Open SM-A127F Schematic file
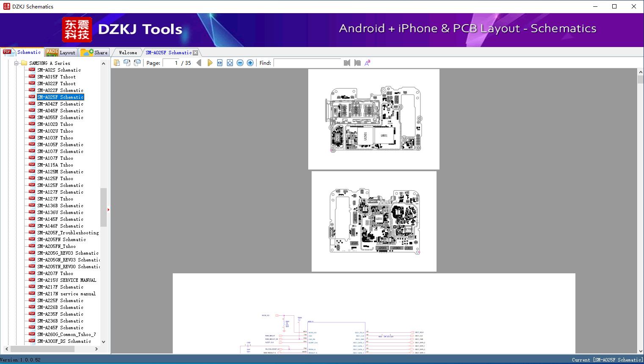The image size is (644, 364). [x=60, y=192]
